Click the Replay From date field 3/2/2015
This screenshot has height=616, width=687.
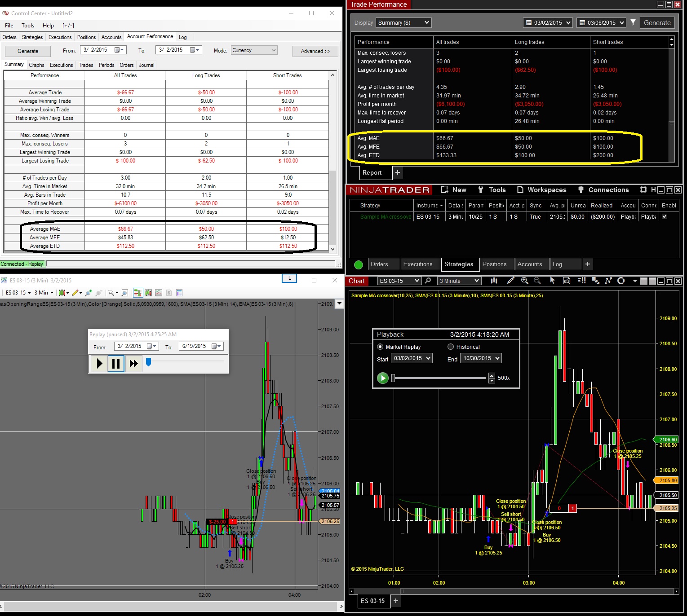[x=136, y=346]
